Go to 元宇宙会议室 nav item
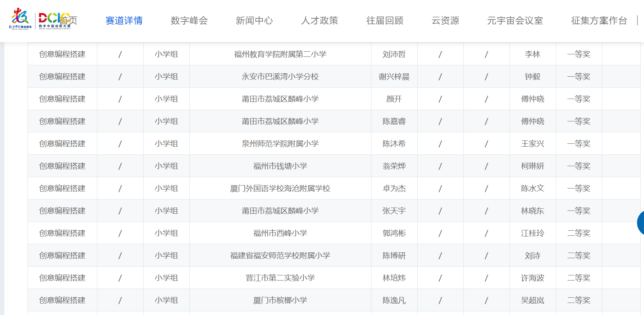 click(x=515, y=21)
